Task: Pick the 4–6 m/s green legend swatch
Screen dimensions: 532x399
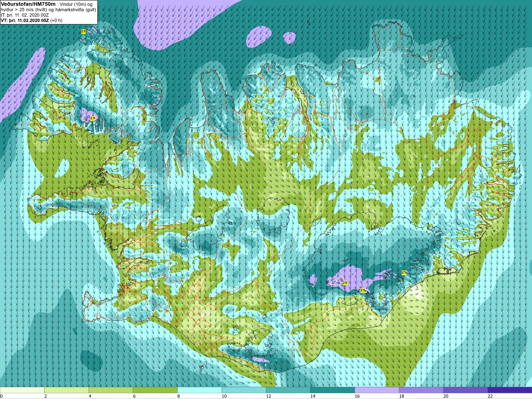Action: 111,390
